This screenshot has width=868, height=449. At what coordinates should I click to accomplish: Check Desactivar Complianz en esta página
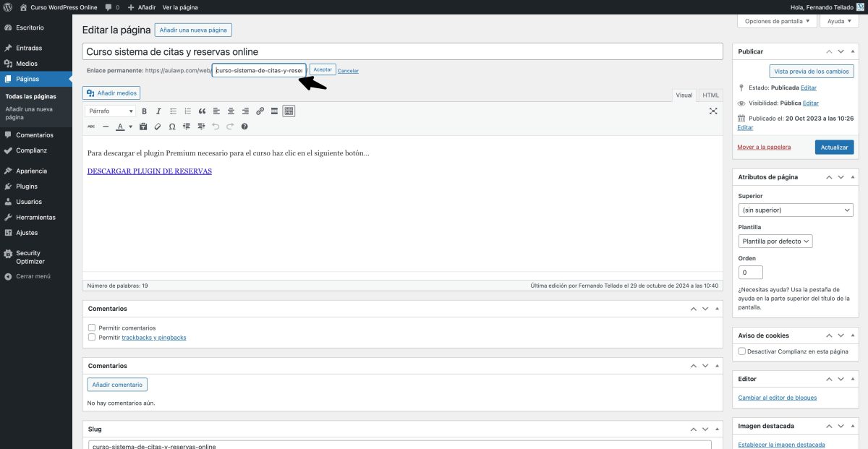(x=741, y=351)
